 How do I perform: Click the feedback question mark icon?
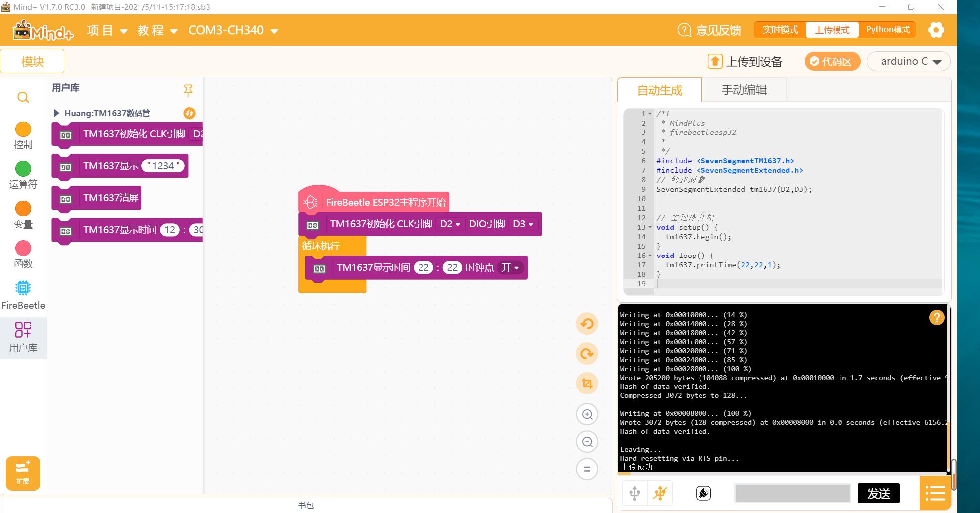pos(684,30)
